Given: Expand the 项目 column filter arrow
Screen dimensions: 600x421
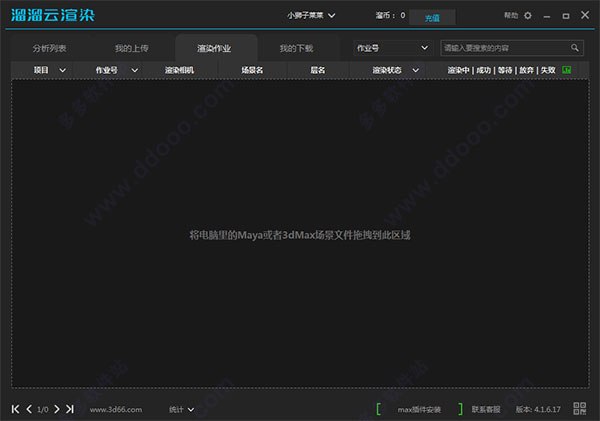Looking at the screenshot, I should point(63,70).
